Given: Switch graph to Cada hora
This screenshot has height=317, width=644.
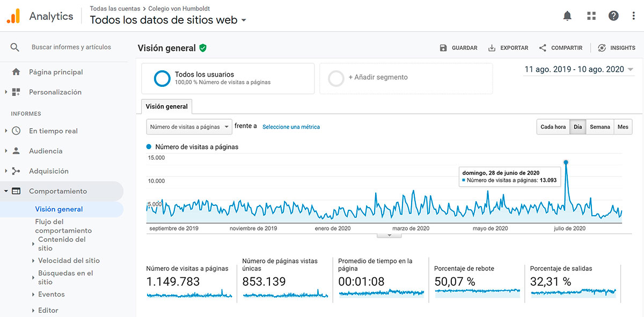Looking at the screenshot, I should pos(553,127).
